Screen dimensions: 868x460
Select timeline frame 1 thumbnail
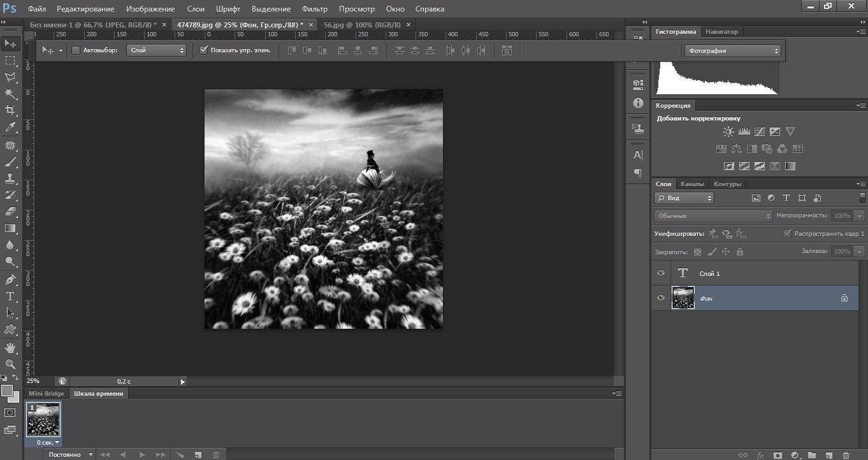[x=44, y=419]
